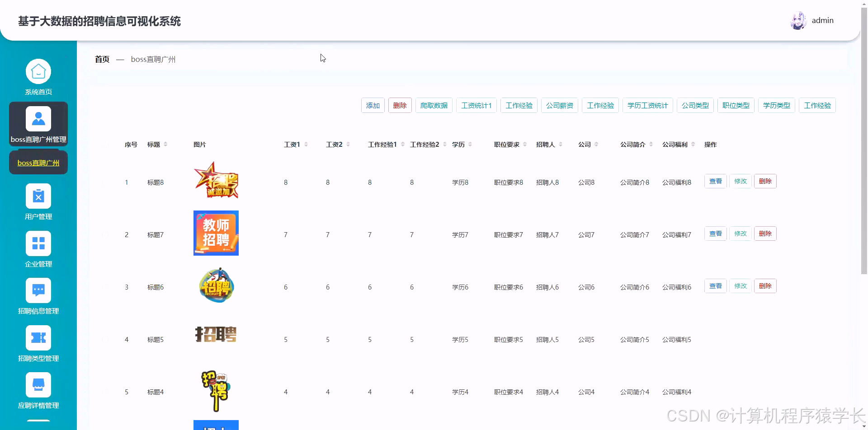
Task: Open the 系统首页 home icon in sidebar
Action: tap(38, 71)
